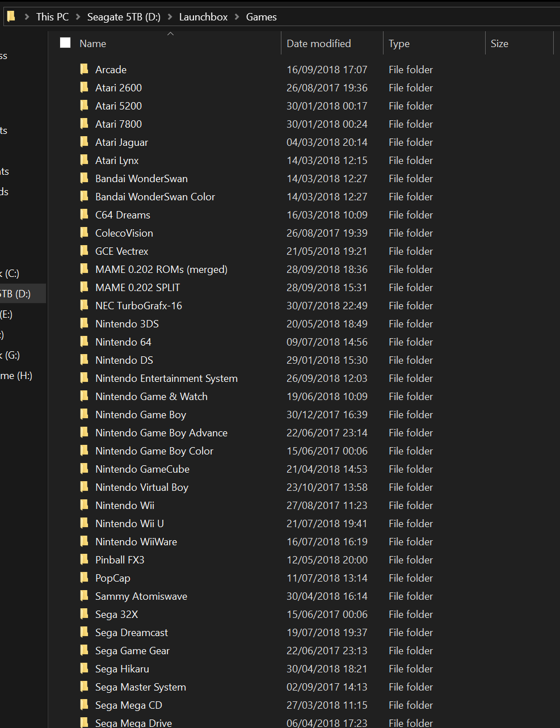The height and width of the screenshot is (728, 560).
Task: Click the File folder type for Sega Hikaru
Action: [x=411, y=669]
